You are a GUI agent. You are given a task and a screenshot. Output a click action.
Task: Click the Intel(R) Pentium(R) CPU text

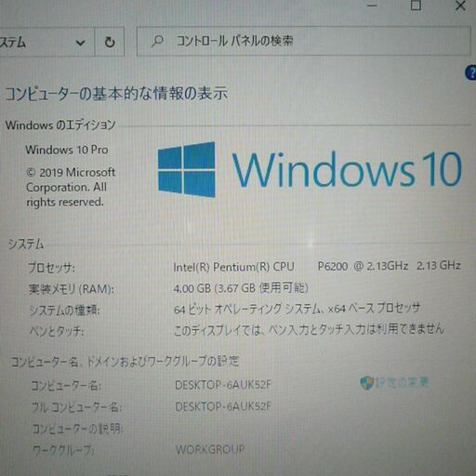pyautogui.click(x=233, y=267)
